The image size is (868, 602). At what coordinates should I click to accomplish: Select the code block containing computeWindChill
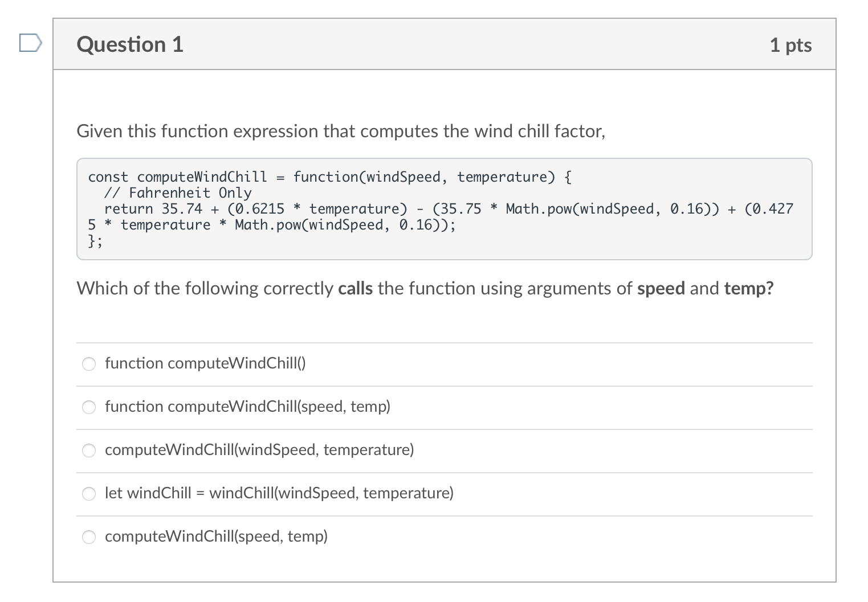(x=445, y=208)
